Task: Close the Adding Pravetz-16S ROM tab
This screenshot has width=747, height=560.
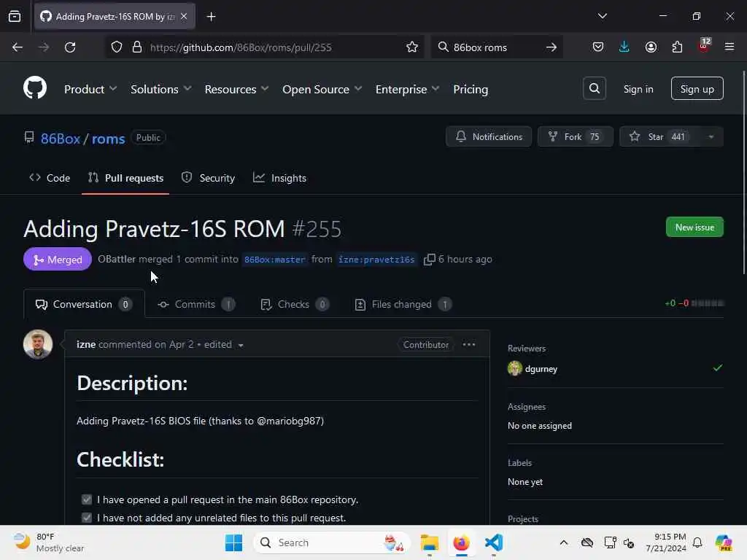Action: click(x=184, y=17)
